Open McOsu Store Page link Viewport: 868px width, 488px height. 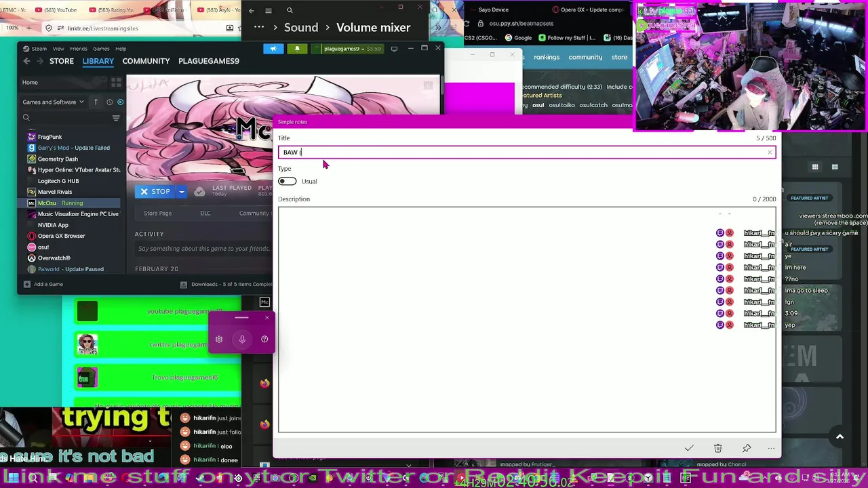coord(157,213)
